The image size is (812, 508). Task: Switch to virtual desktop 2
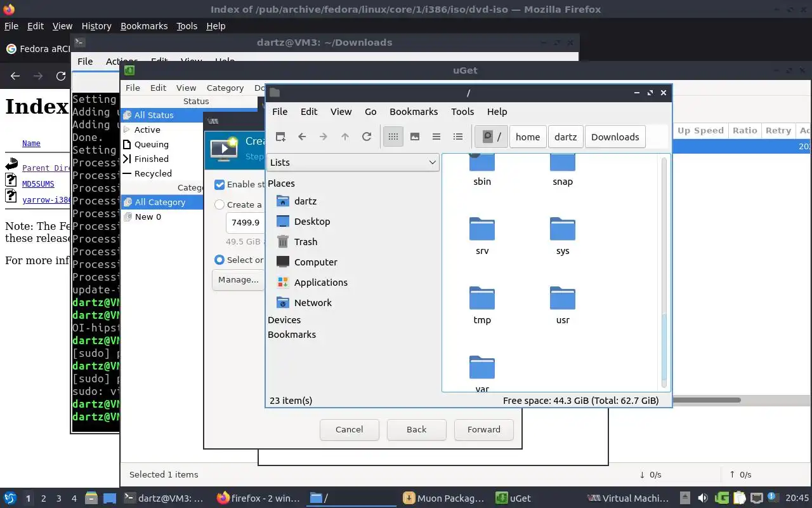[x=44, y=498]
